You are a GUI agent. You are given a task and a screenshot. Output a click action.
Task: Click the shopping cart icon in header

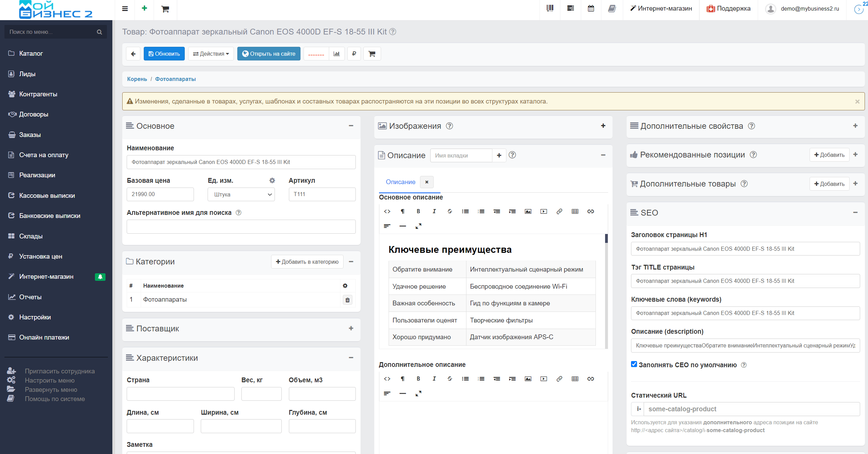(x=165, y=9)
